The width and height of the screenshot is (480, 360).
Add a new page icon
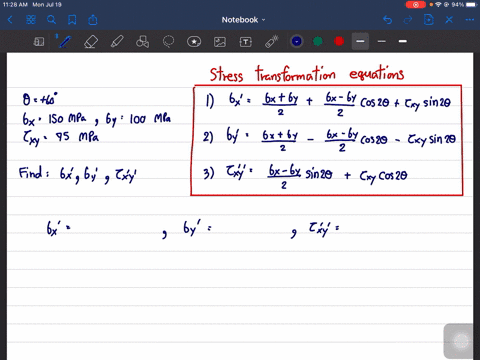coord(429,20)
